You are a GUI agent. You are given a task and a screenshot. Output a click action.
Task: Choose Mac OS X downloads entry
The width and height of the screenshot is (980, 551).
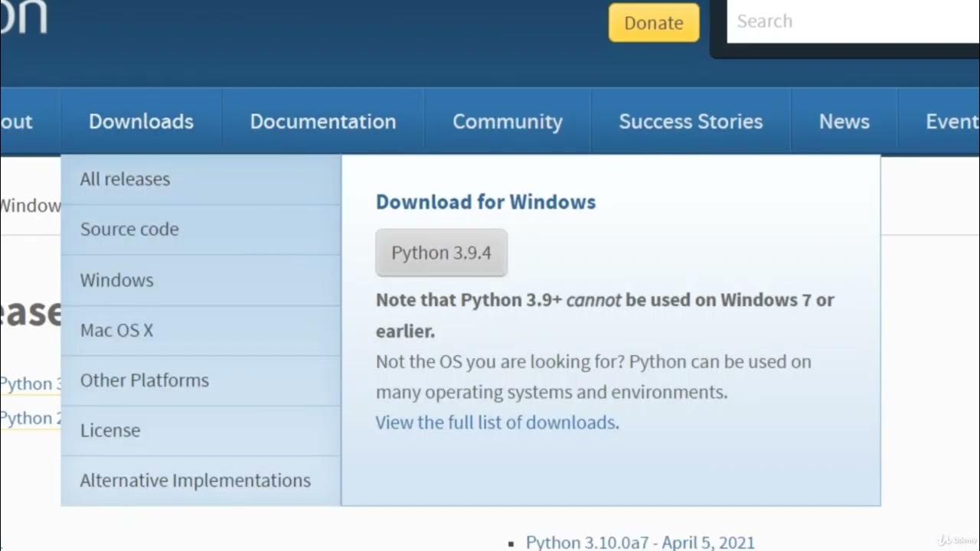click(x=201, y=331)
